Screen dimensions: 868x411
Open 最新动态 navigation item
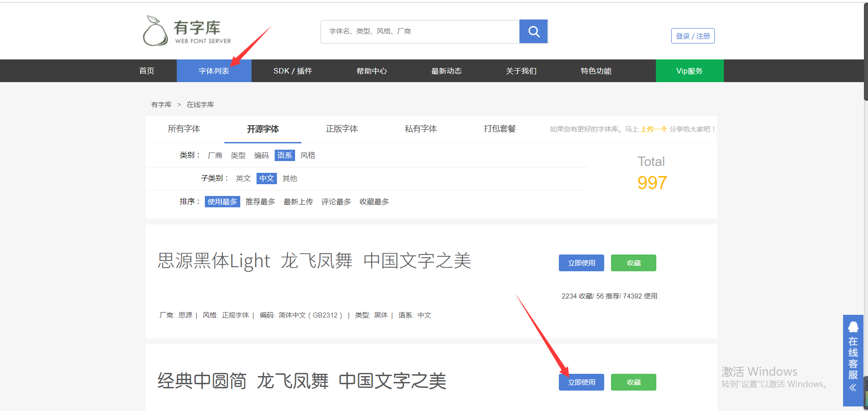click(446, 71)
